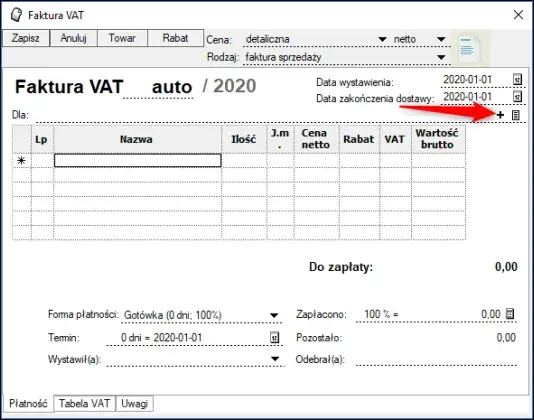Viewport: 534px width, 420px height.
Task: Click the Towar button
Action: click(x=122, y=38)
